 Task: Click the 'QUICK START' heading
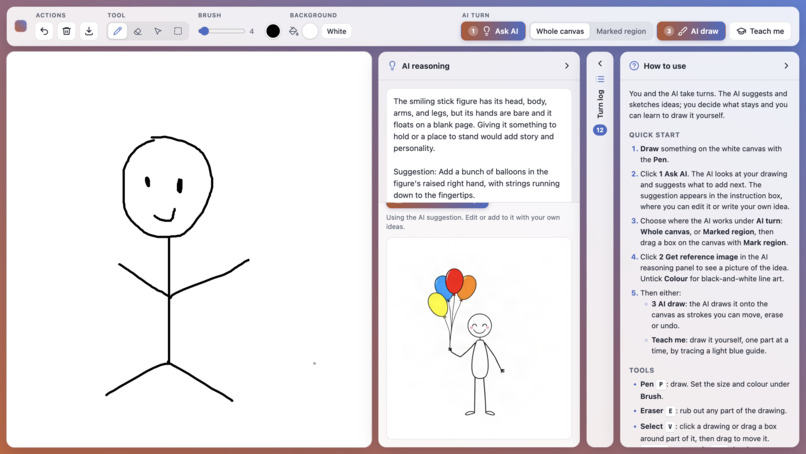tap(654, 135)
